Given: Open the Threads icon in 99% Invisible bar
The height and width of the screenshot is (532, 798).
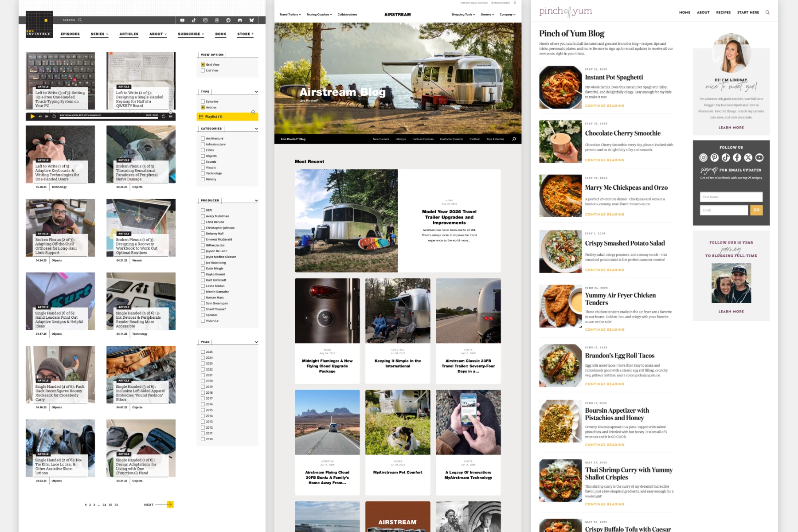Looking at the screenshot, I should pyautogui.click(x=217, y=20).
